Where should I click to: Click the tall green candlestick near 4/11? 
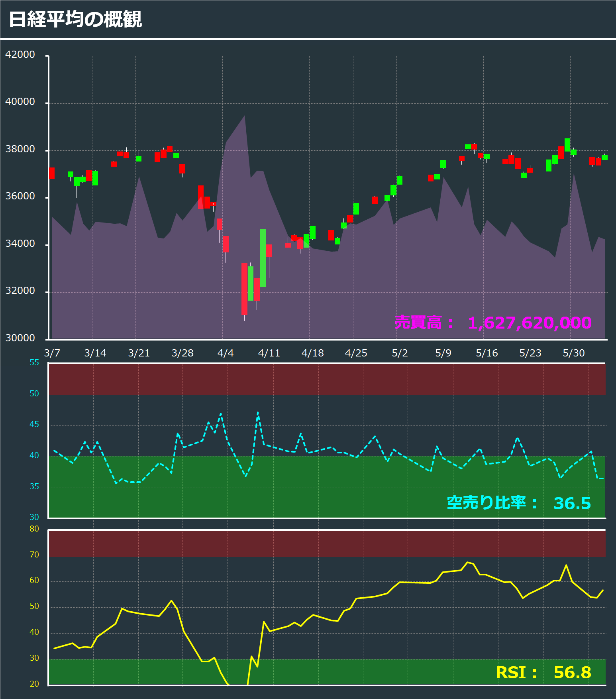[263, 258]
